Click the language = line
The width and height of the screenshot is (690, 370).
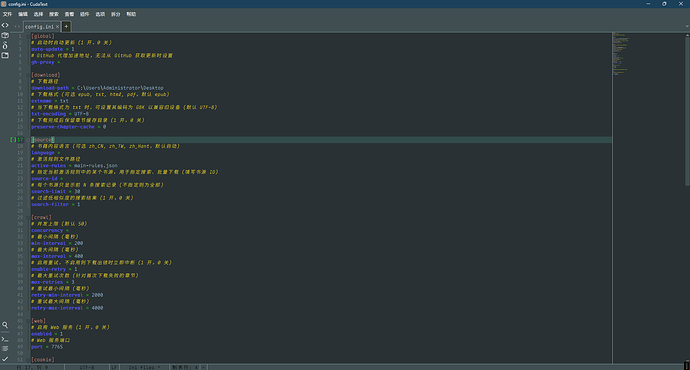(x=45, y=153)
